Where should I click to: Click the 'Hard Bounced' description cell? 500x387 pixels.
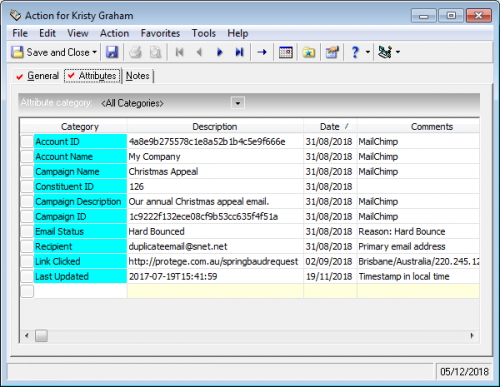215,231
